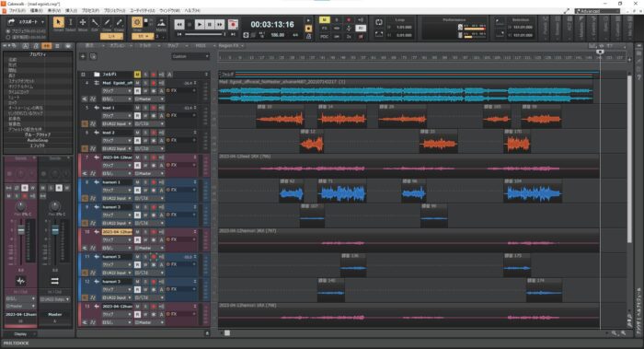The width and height of the screenshot is (644, 349).
Task: Select the first blue hamori 1 clip
Action: click(292, 191)
